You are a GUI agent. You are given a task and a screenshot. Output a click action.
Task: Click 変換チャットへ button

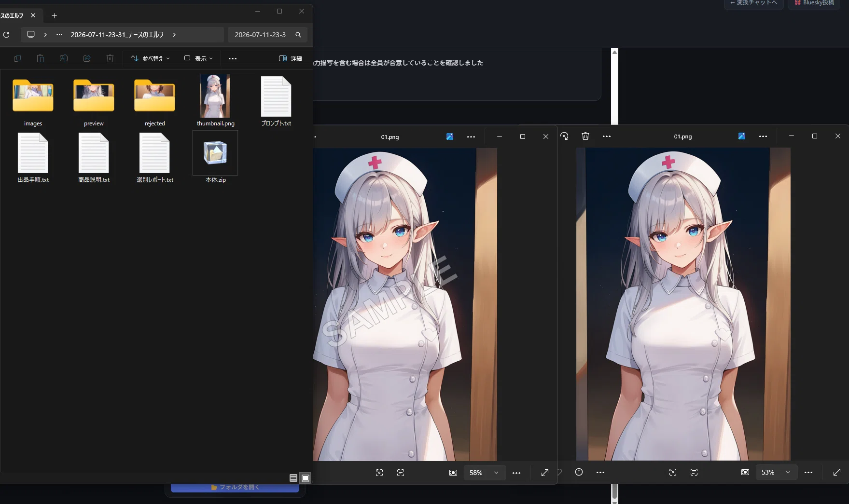(754, 3)
